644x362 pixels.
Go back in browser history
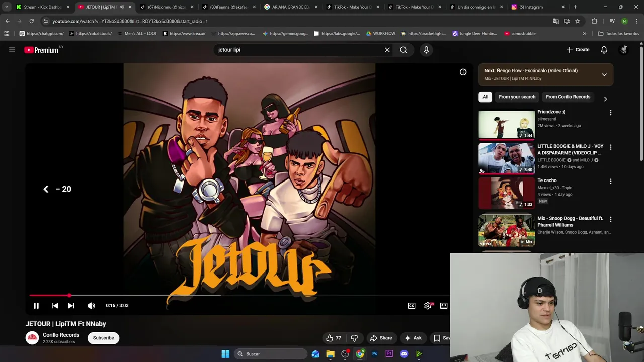click(7, 21)
